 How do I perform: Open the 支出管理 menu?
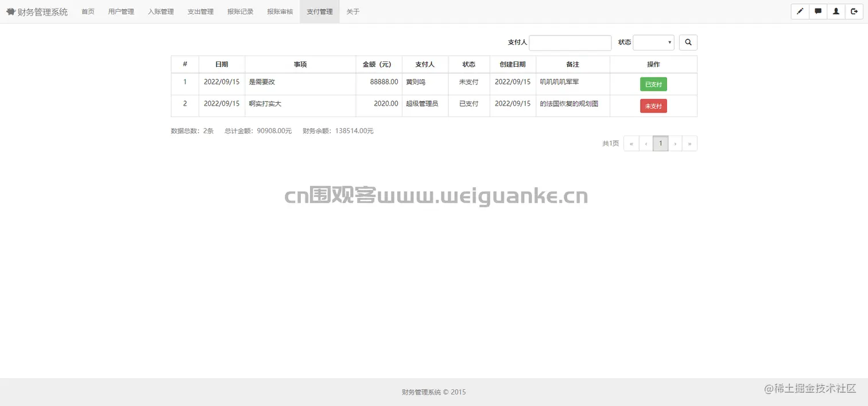pos(200,11)
